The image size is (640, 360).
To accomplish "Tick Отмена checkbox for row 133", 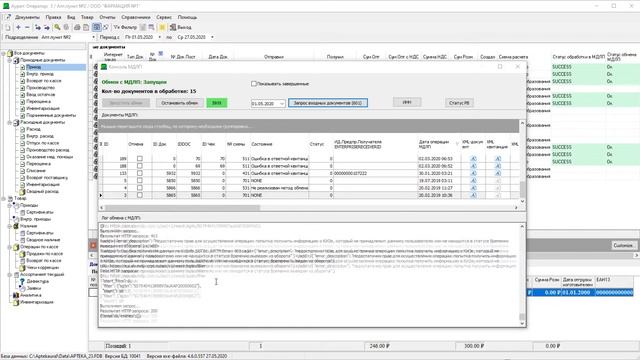I will (140, 173).
